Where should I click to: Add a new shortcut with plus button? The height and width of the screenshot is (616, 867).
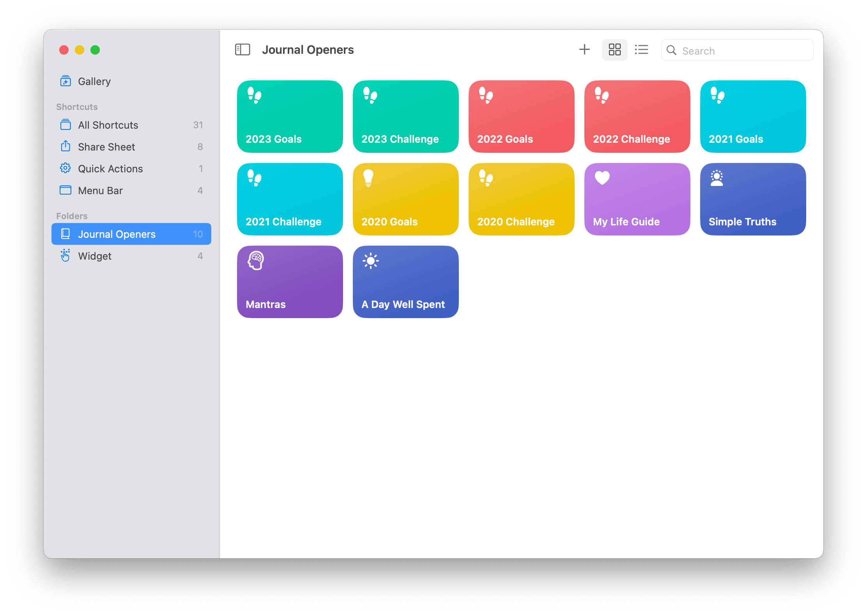pos(584,50)
